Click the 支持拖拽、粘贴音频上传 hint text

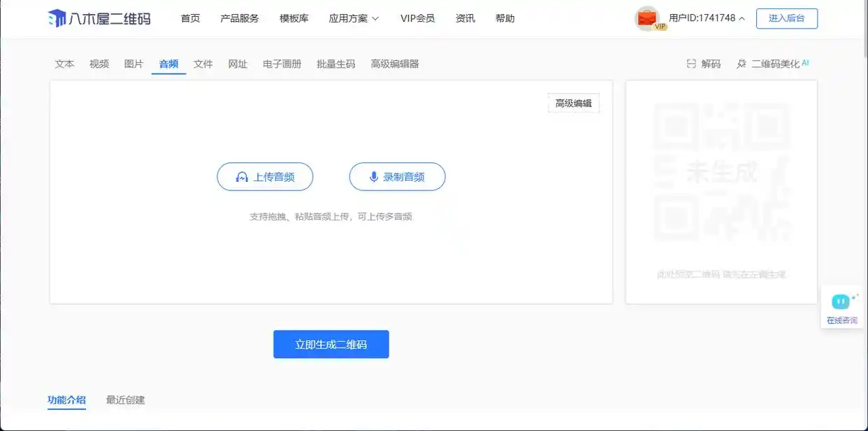(331, 217)
